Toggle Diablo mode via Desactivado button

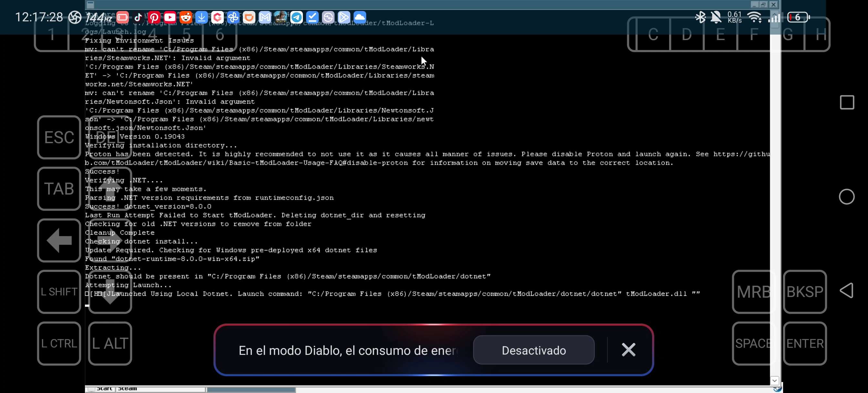(x=533, y=350)
